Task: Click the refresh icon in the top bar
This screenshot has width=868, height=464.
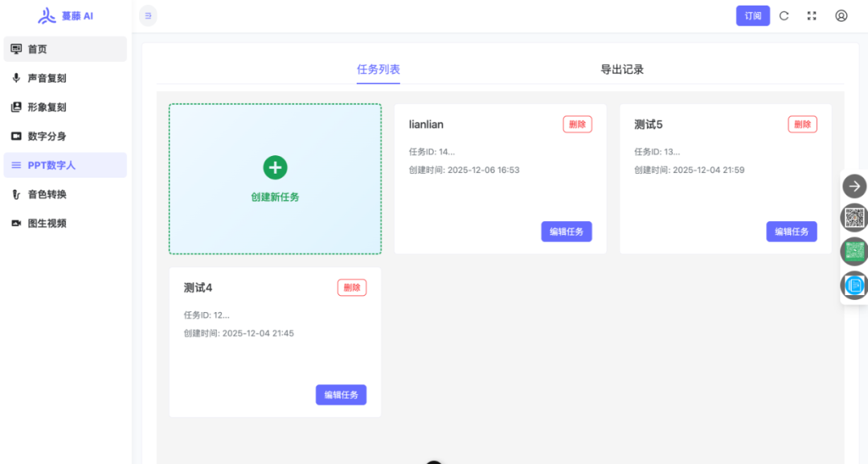Action: tap(784, 15)
